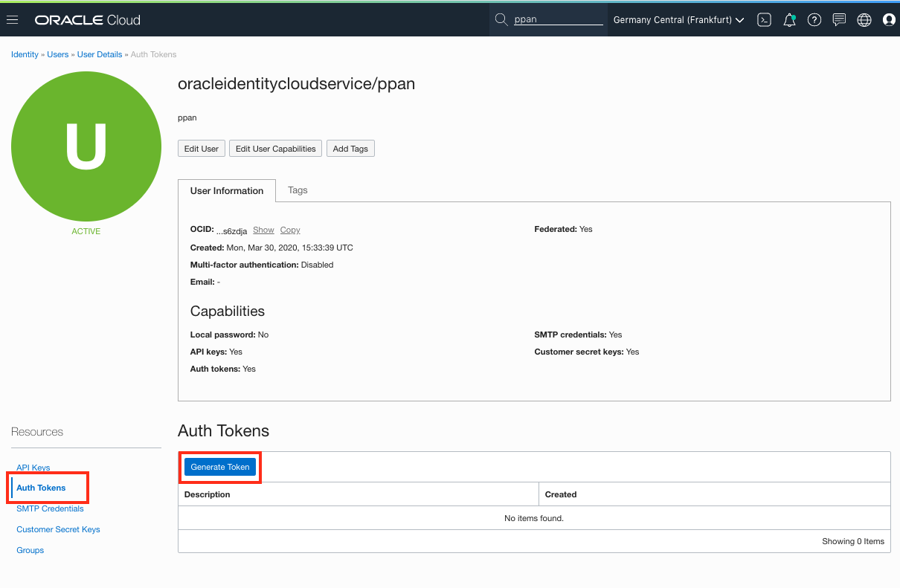Open Groups in Resources
Image resolution: width=900 pixels, height=588 pixels.
point(30,550)
